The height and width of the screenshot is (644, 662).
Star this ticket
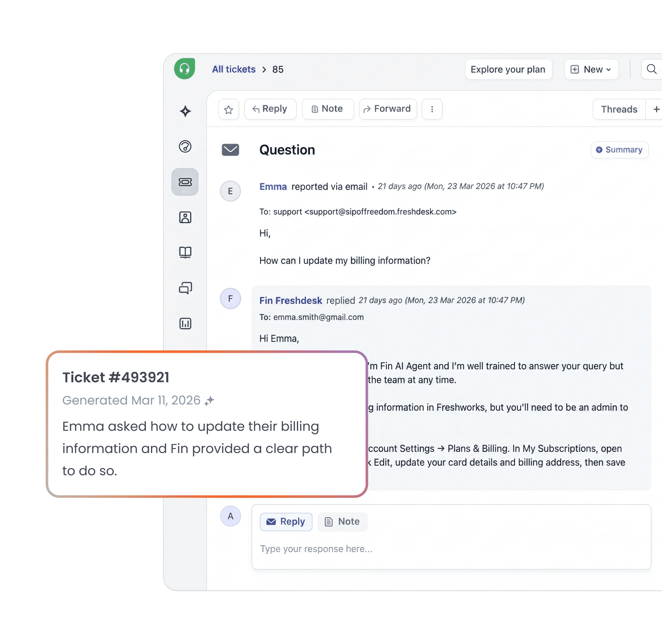[229, 109]
